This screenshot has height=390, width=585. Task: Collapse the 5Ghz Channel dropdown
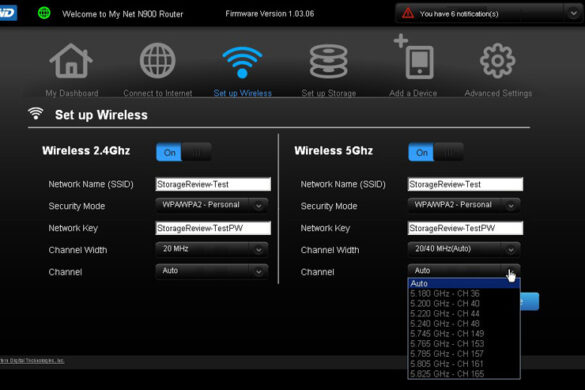click(464, 270)
